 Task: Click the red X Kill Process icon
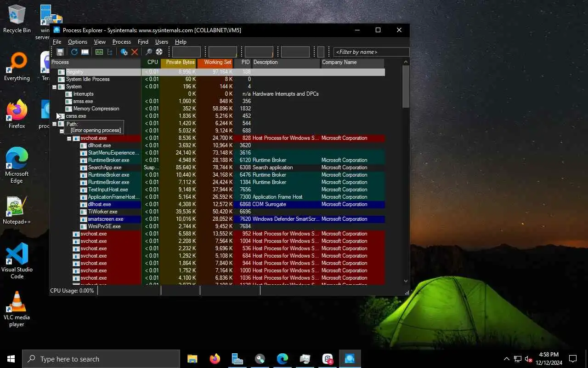click(x=135, y=52)
